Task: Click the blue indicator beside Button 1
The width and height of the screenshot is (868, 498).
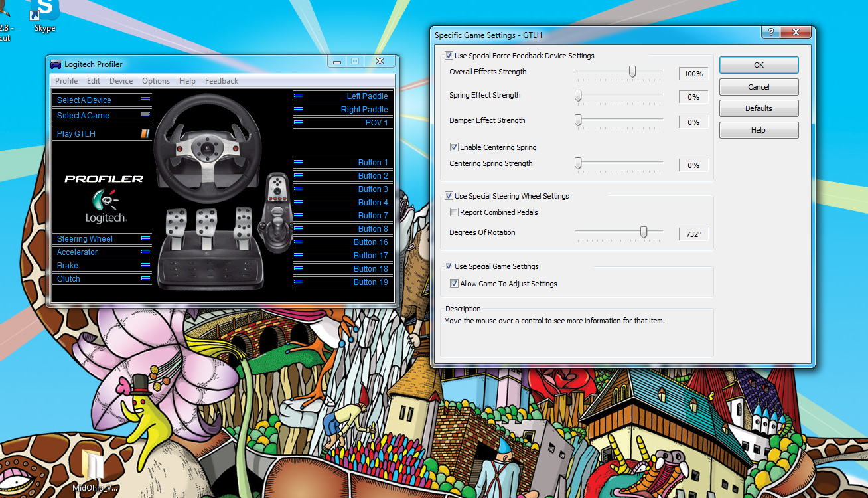Action: (298, 162)
